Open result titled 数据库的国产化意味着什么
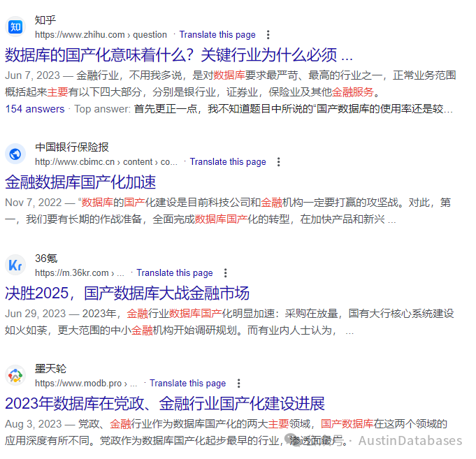Image resolution: width=476 pixels, height=459 pixels. 179,55
